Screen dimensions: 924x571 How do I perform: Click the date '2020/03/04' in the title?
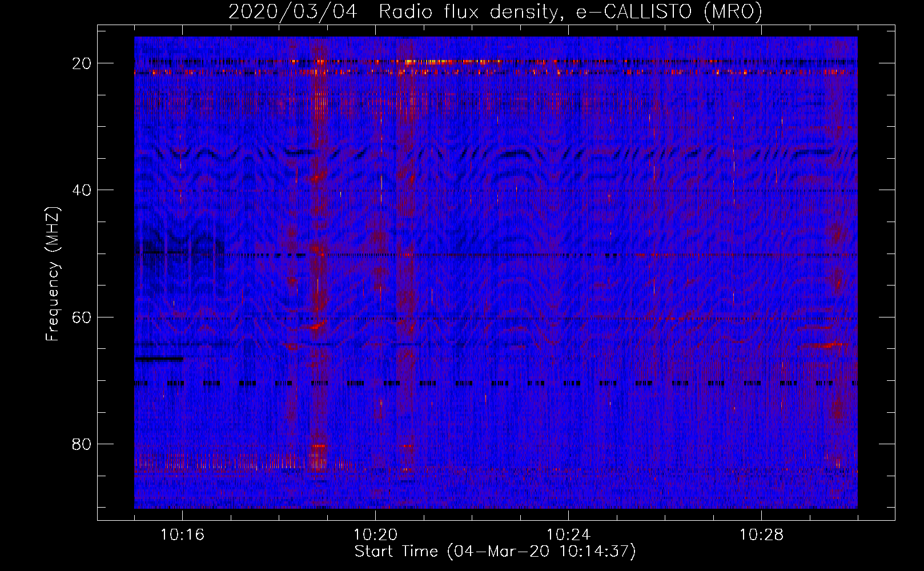click(293, 11)
